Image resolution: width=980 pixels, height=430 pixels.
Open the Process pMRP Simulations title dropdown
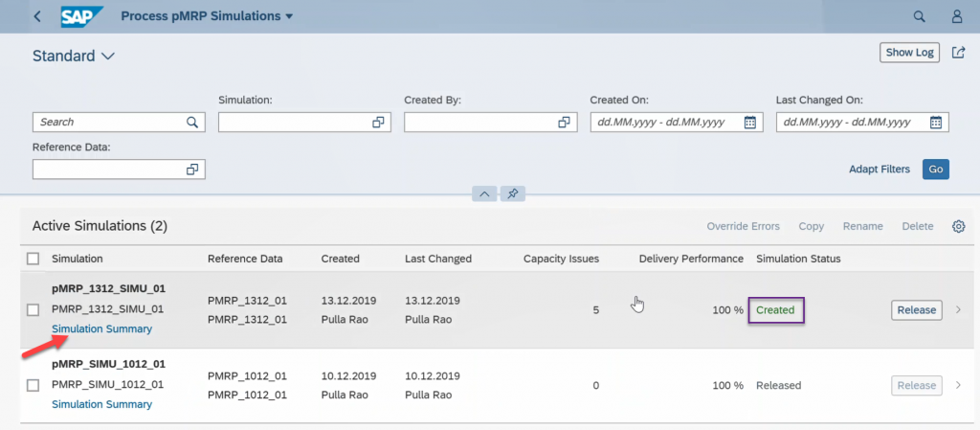207,16
